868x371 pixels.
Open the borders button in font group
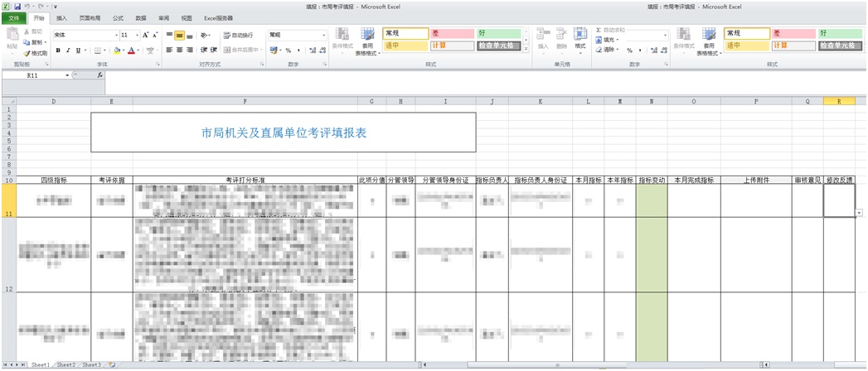96,51
